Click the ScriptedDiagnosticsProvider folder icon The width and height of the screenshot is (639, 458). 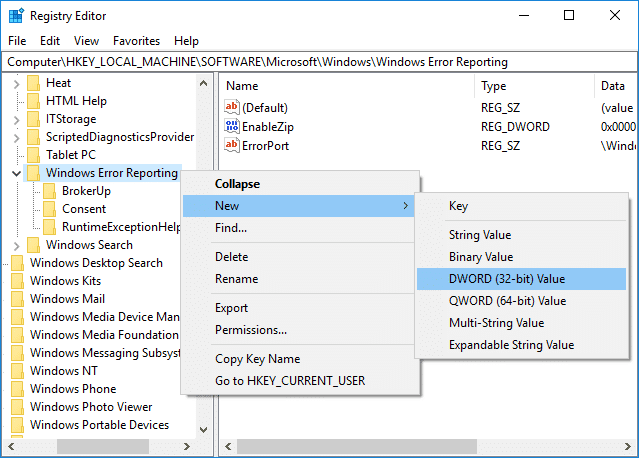(33, 137)
